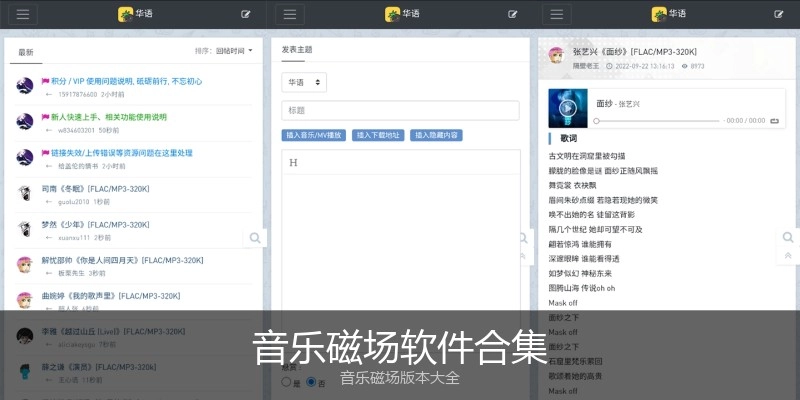Click the H heading button in editor
Screen dimensions: 800x400
tap(293, 163)
